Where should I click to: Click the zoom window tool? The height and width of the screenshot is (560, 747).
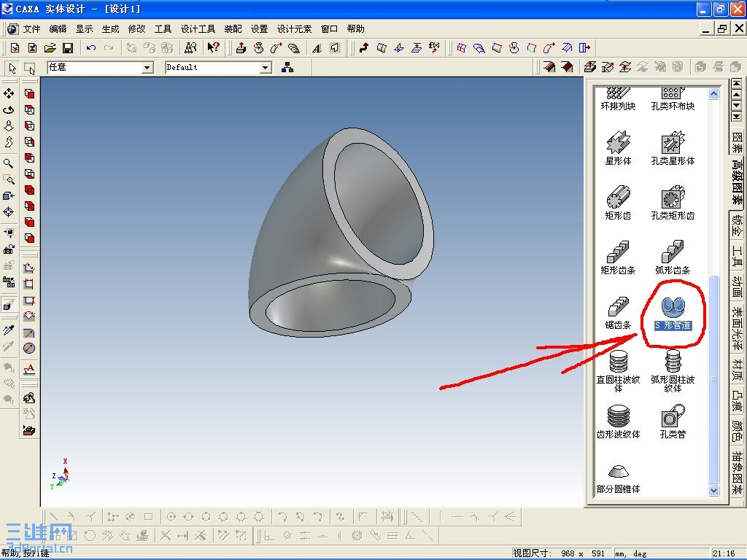[x=9, y=179]
